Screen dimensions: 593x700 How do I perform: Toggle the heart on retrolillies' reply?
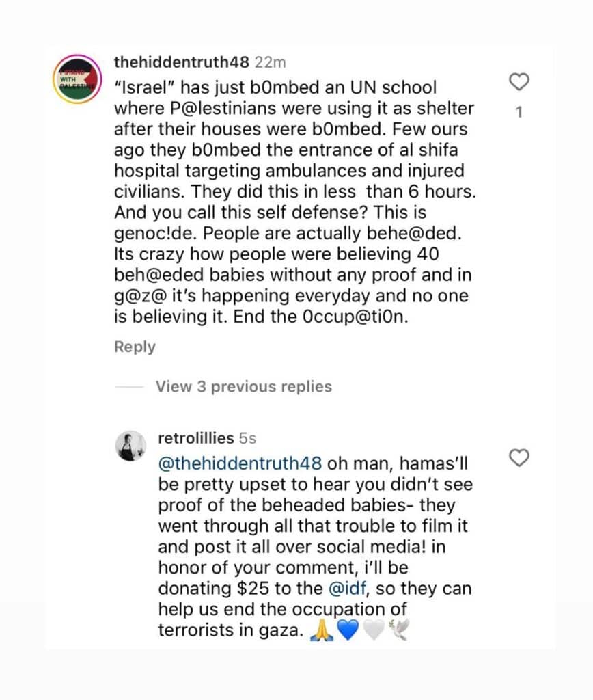tap(520, 458)
